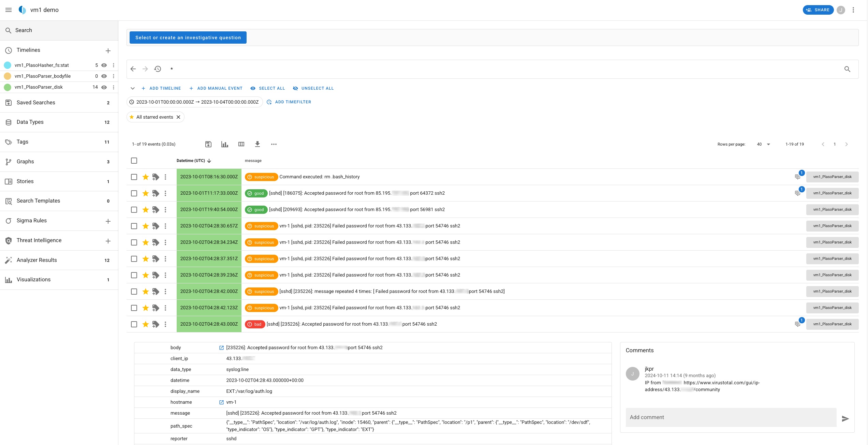
Task: Open the overflow menu beside the download icon
Action: 274,144
